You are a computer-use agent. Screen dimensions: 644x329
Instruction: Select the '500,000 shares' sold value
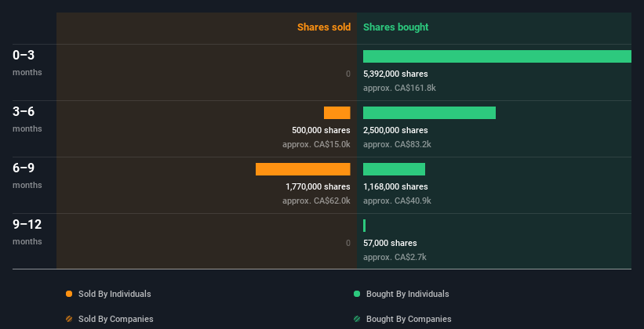click(321, 131)
